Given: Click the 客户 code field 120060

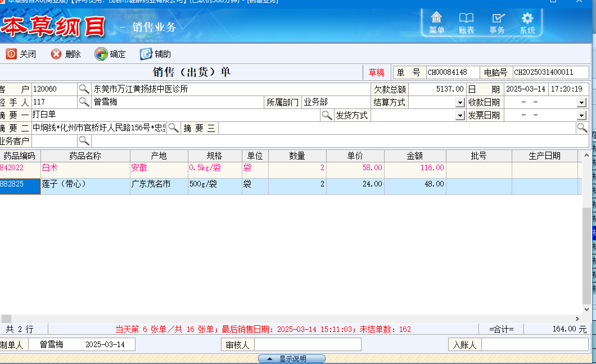Looking at the screenshot, I should coord(55,89).
